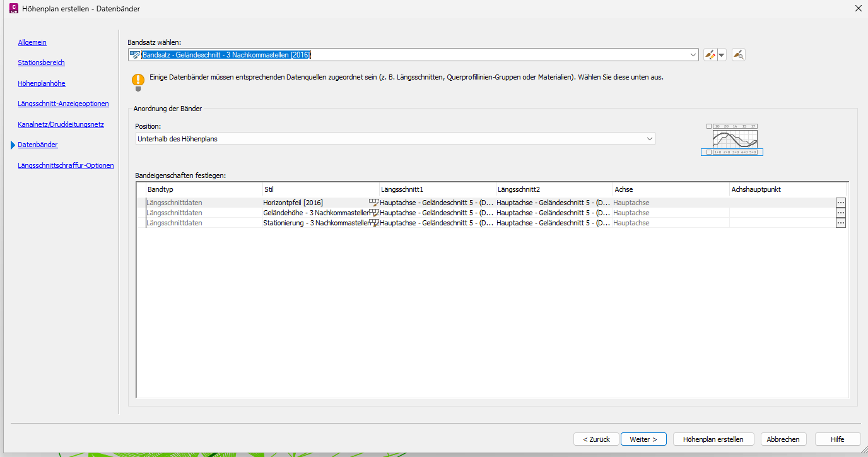Open the Längsschnittschraffur-Optionen page
The height and width of the screenshot is (457, 868).
coord(66,165)
